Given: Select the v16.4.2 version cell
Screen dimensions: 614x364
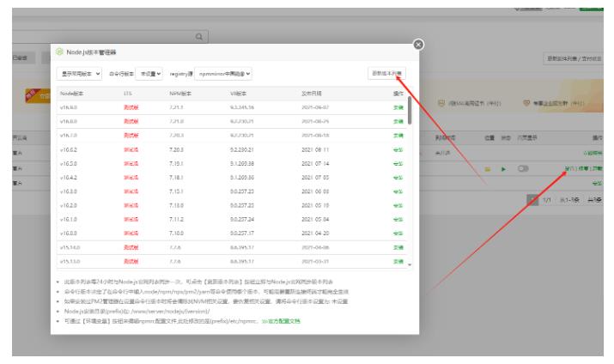Looking at the screenshot, I should pos(69,178).
